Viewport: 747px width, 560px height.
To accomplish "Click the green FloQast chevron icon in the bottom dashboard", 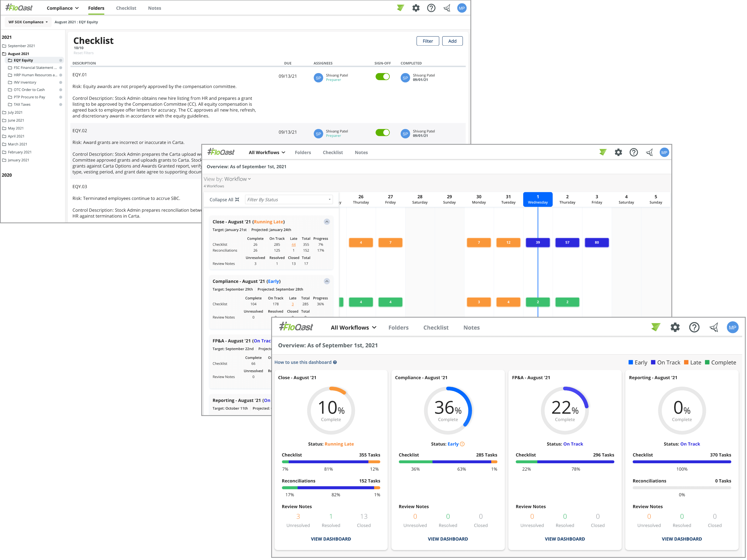I will click(656, 327).
